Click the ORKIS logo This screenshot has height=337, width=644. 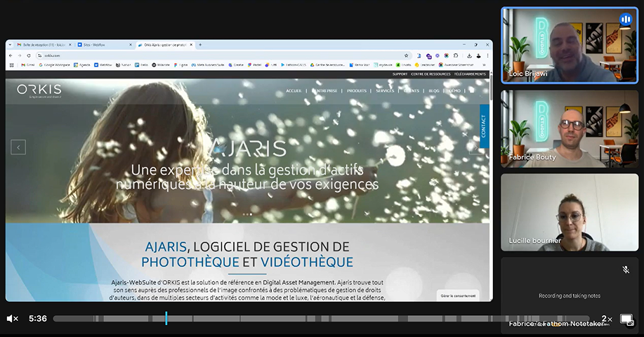(39, 91)
